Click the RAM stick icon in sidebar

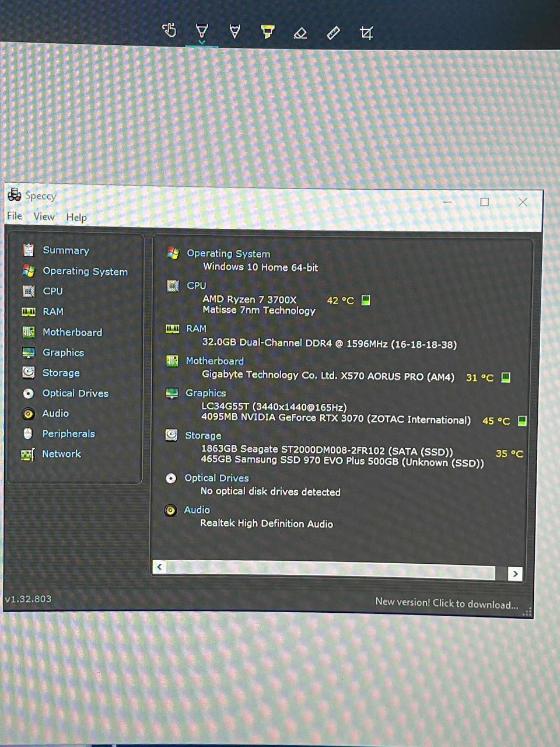pos(28,312)
